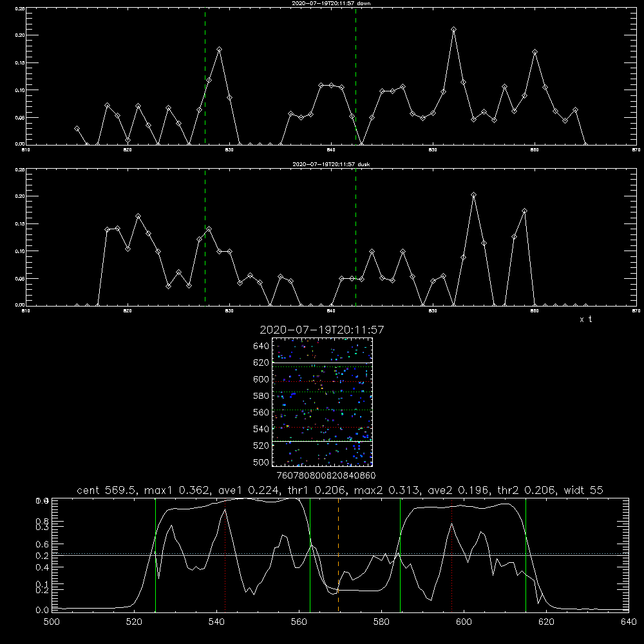The width and height of the screenshot is (644, 644).
Task: Click the 580 y-axis label beside the scatter image
Action: (261, 396)
